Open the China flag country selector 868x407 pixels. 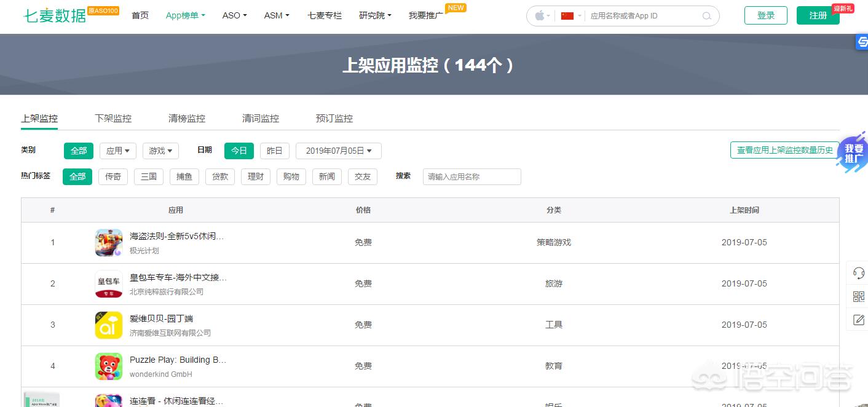coord(567,16)
